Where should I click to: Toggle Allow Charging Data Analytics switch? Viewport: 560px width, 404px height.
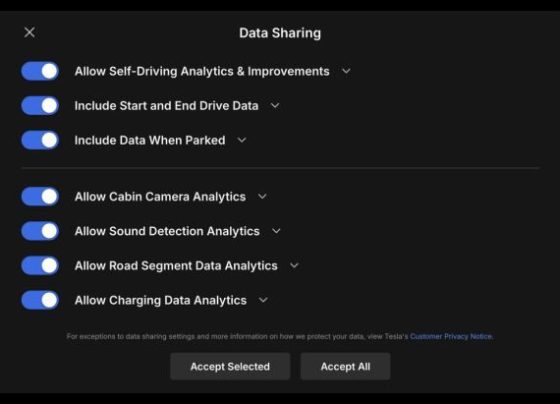[40, 300]
